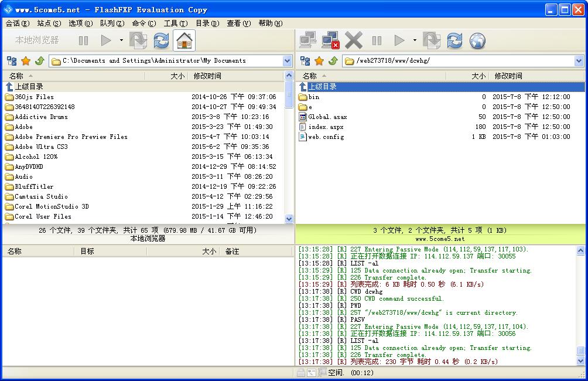Click the remote globe icon
588x381 pixels.
(477, 40)
